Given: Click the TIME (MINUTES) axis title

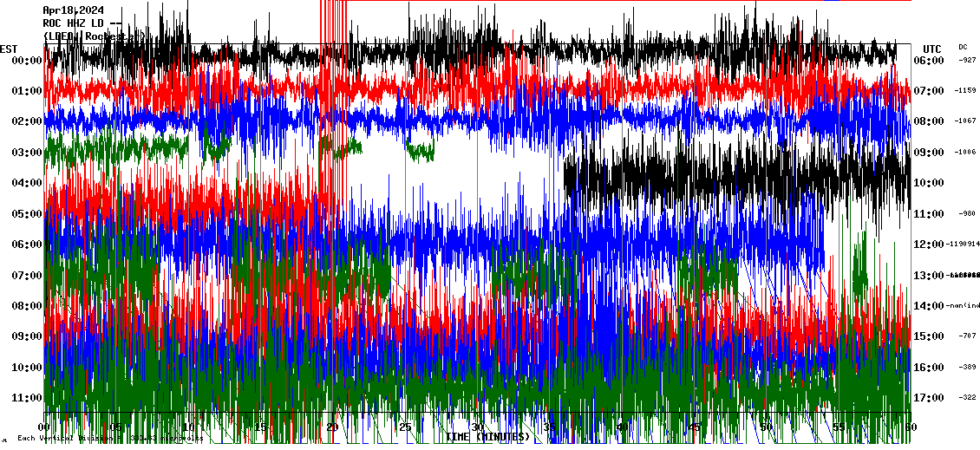Looking at the screenshot, I should coord(487,436).
